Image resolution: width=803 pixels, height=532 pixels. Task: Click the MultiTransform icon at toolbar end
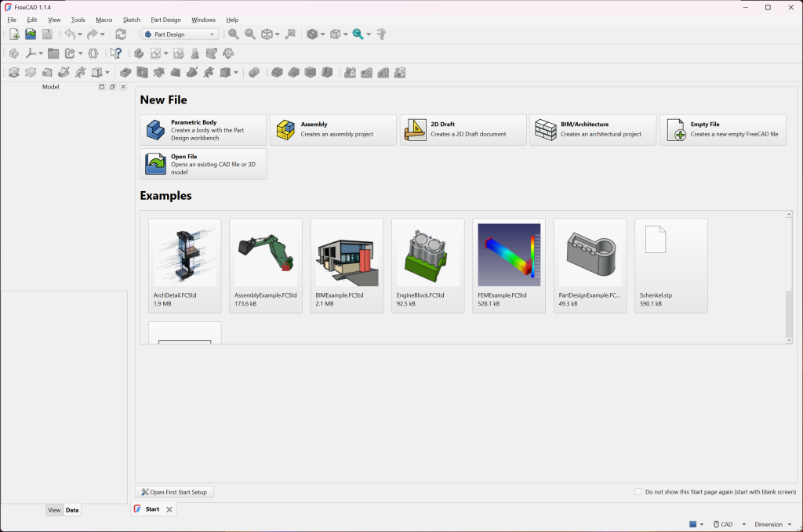pyautogui.click(x=400, y=73)
